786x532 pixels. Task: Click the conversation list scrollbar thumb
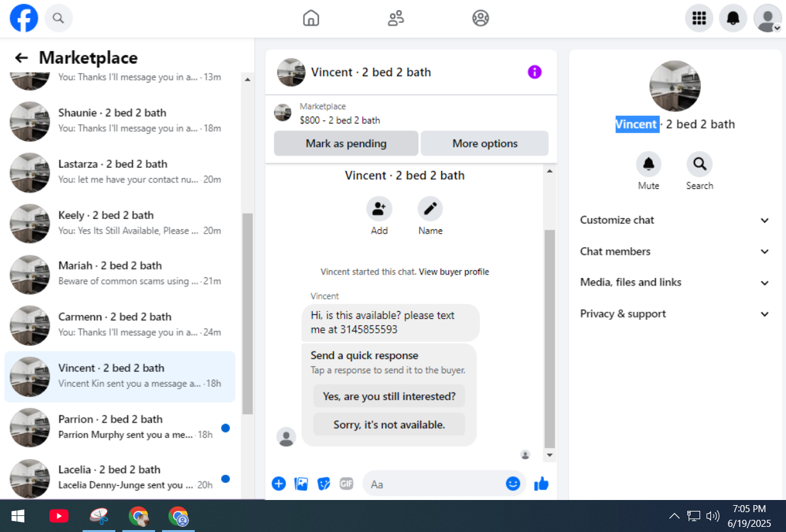(x=248, y=314)
